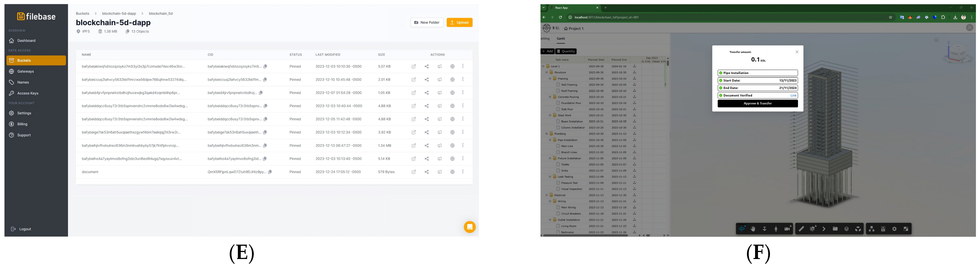Select the Orbit tool in viewer toolbar
The height and width of the screenshot is (268, 980).
pos(742,229)
